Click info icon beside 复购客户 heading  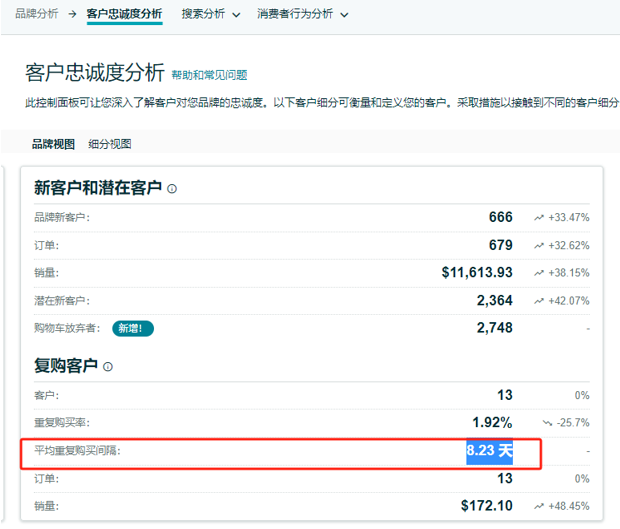pos(108,367)
